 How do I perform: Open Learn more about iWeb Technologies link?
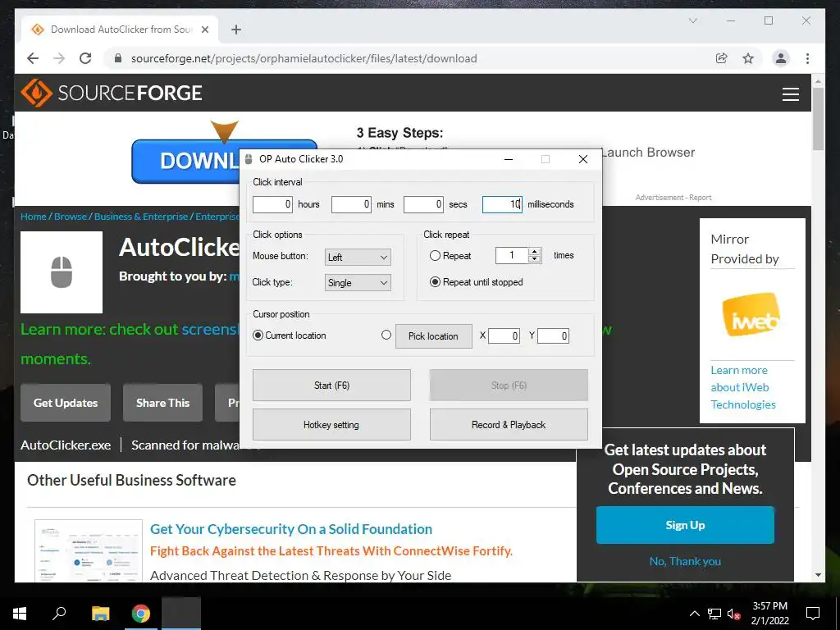click(x=743, y=387)
